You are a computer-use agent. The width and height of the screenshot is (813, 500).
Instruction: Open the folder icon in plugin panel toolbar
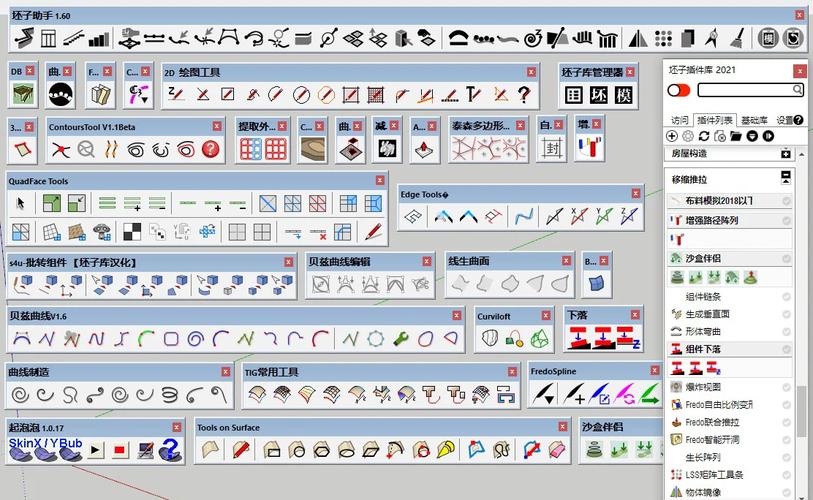click(x=736, y=136)
